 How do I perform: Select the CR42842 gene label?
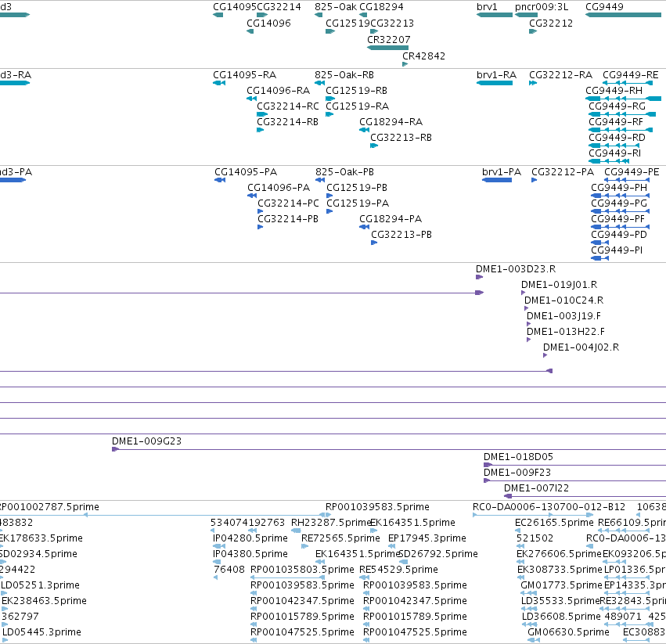423,56
